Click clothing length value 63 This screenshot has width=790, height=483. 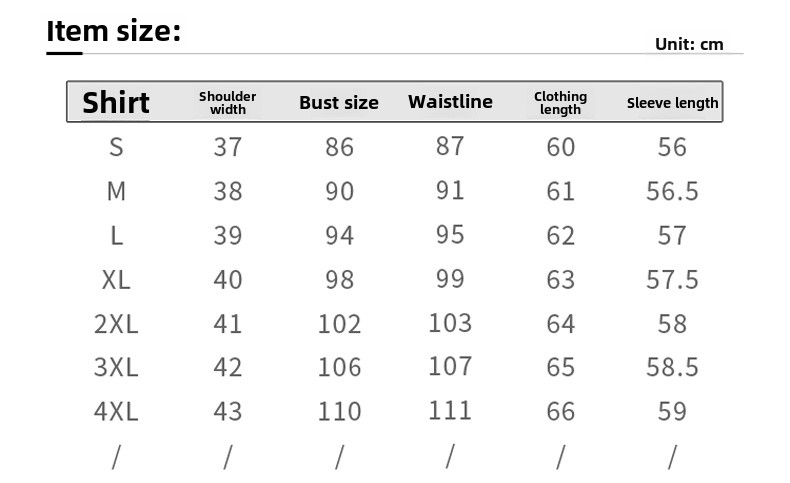561,279
